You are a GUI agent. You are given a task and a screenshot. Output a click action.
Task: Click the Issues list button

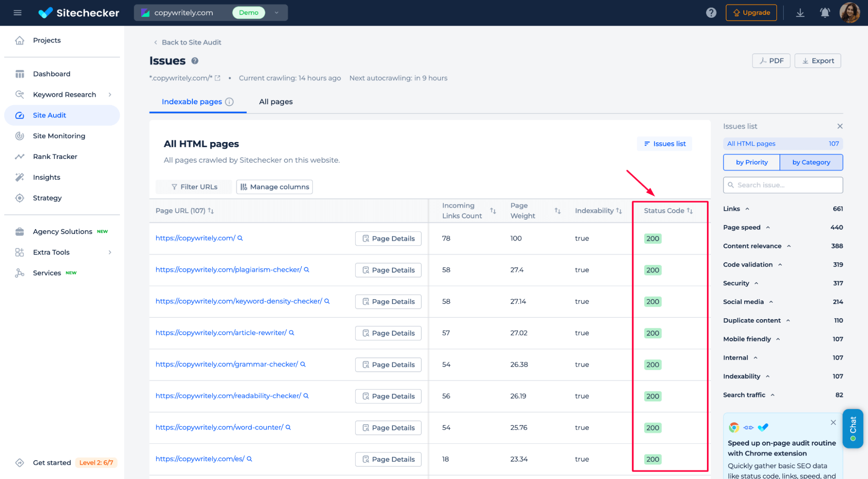(x=664, y=144)
